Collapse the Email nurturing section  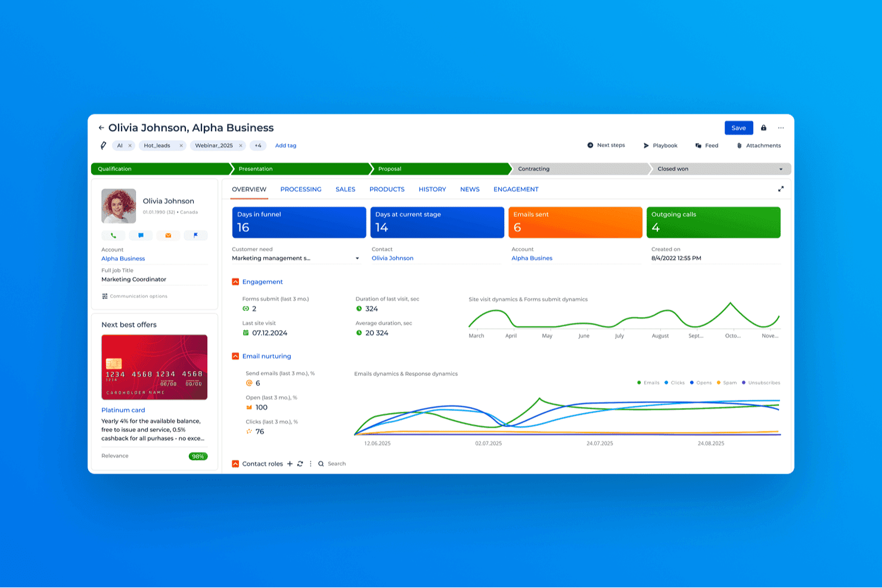coord(235,356)
